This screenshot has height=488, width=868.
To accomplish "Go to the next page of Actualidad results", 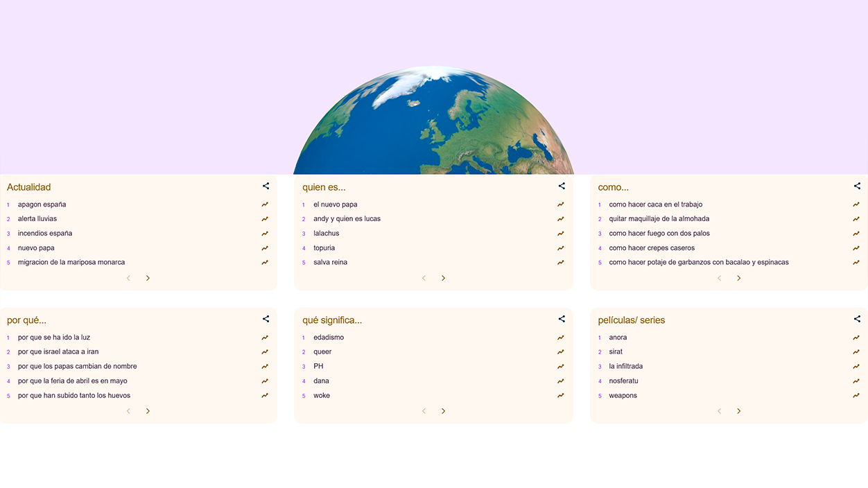I will coord(148,277).
